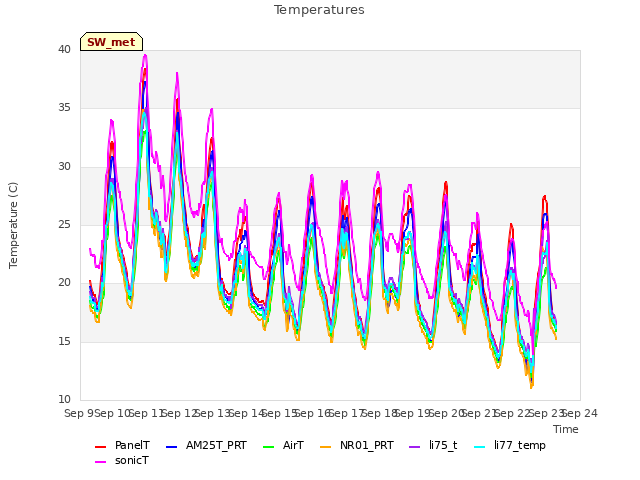Toggle sonicT legend label
This screenshot has height=480, width=640.
[131, 460]
